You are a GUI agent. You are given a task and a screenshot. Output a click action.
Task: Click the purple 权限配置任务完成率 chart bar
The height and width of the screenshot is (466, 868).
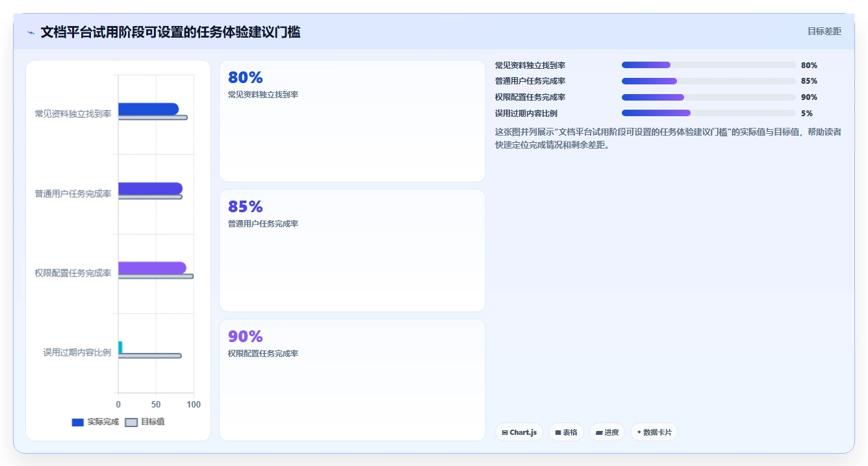[x=152, y=268]
